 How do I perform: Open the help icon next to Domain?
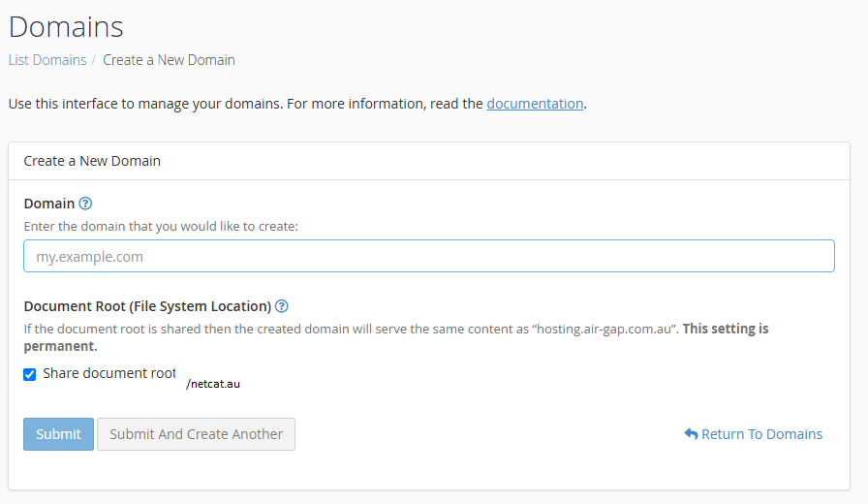click(x=85, y=204)
